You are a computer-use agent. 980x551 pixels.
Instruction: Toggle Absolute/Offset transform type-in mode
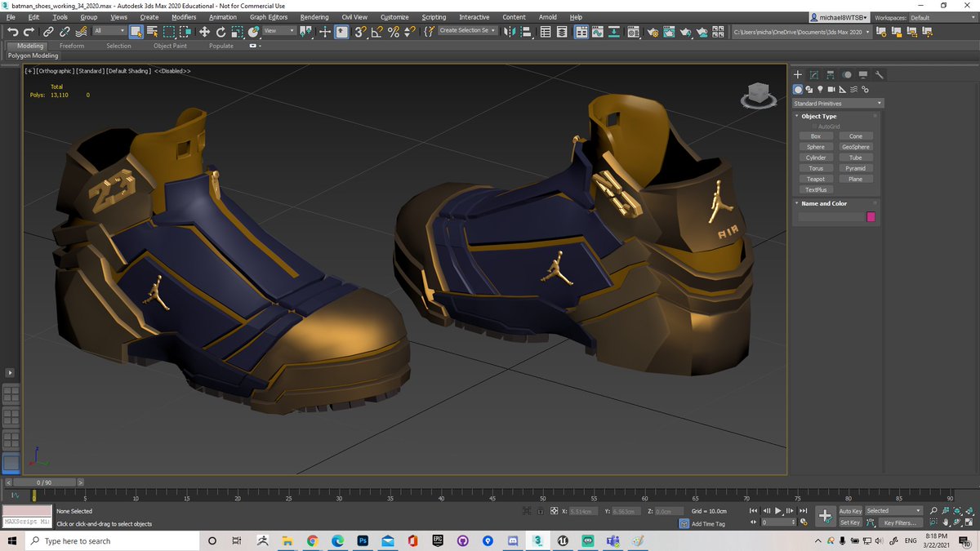(x=554, y=511)
